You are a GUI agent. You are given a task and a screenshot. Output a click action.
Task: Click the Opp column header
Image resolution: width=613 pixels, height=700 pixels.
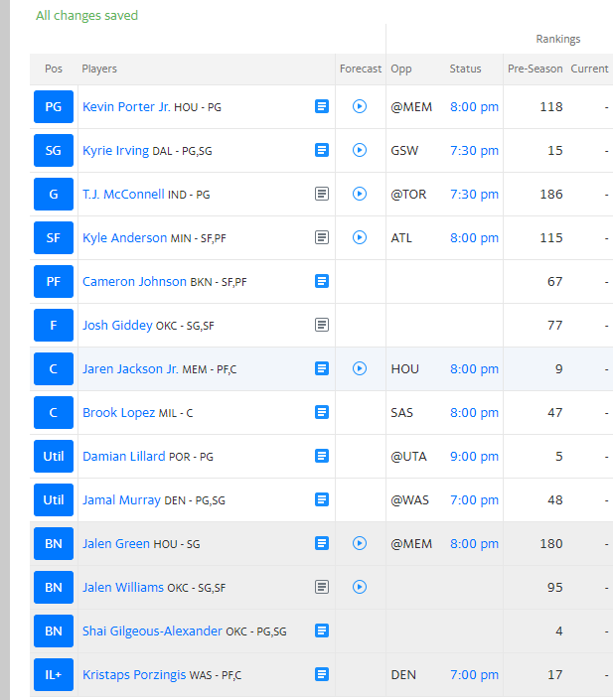click(x=401, y=70)
